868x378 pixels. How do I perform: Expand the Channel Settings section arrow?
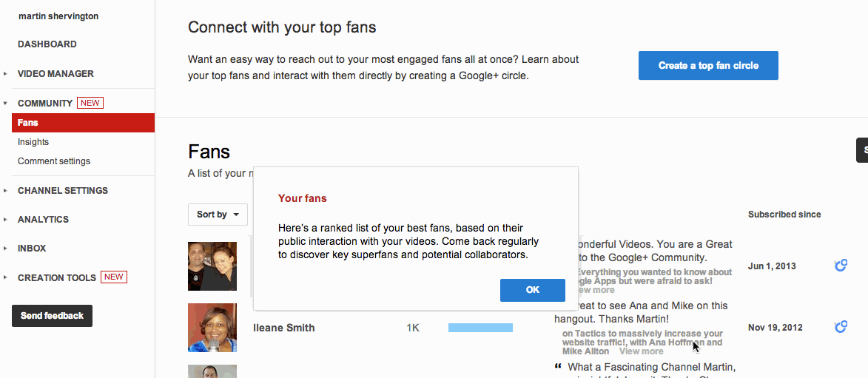(5, 190)
